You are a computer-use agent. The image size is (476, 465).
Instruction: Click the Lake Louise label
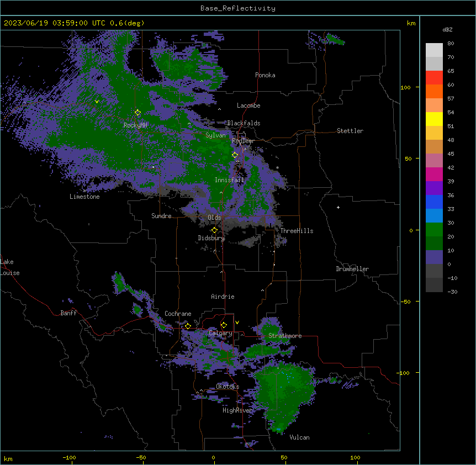click(10, 267)
